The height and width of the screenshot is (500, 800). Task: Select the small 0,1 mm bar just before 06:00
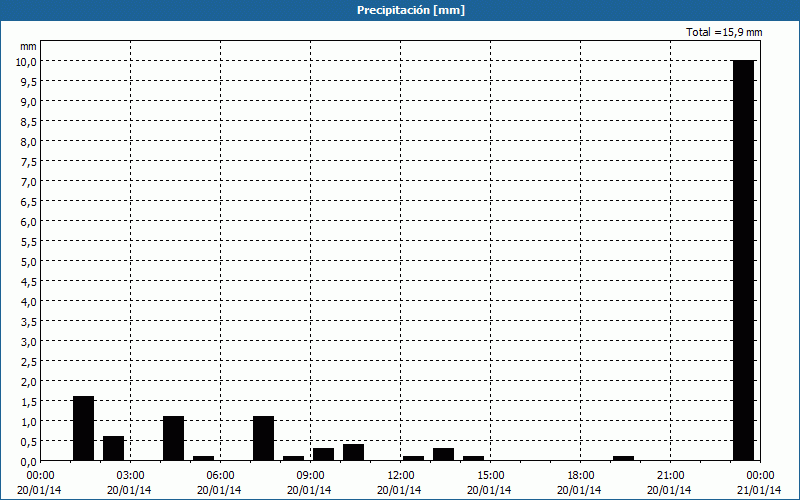pos(204,459)
